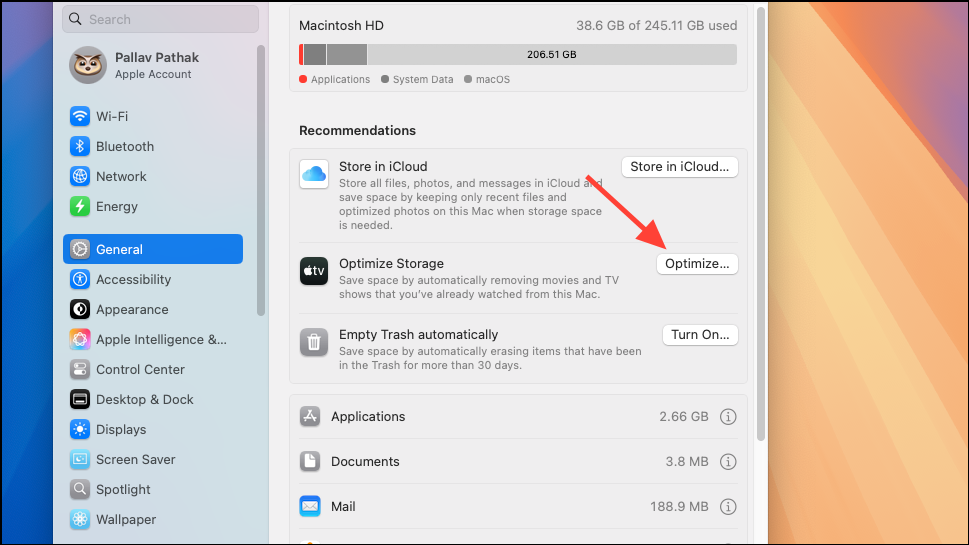This screenshot has width=969, height=545.
Task: Show info for Applications storage
Action: click(728, 416)
